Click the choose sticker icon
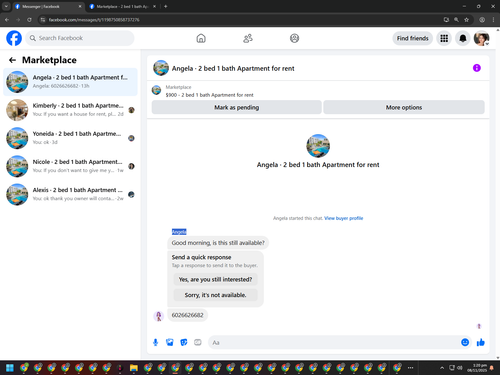 [184, 342]
